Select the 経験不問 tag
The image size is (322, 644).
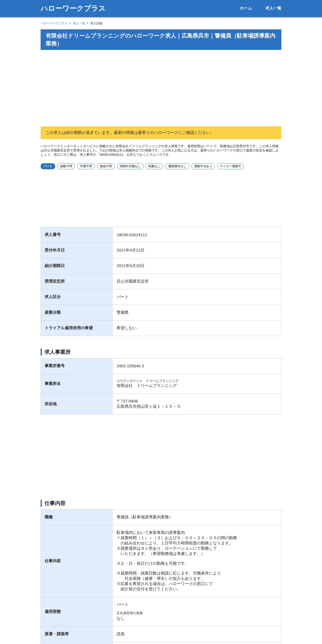coord(66,166)
